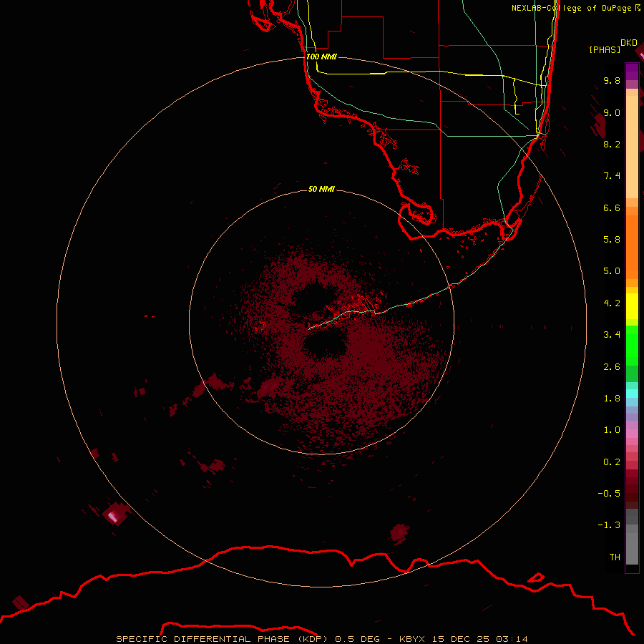Pick the yellow segment of the color scale
Viewport: 644px width, 644px height.
click(632, 306)
